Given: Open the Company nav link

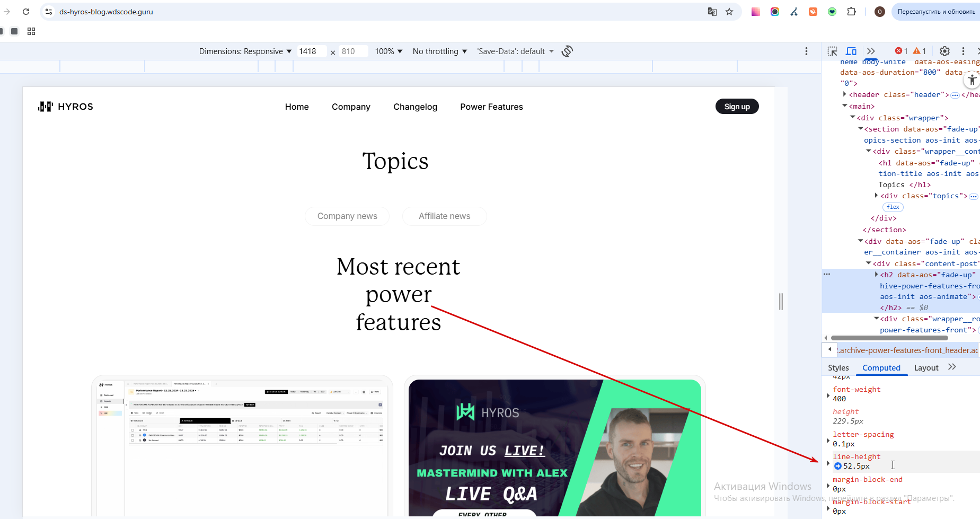Looking at the screenshot, I should tap(351, 107).
